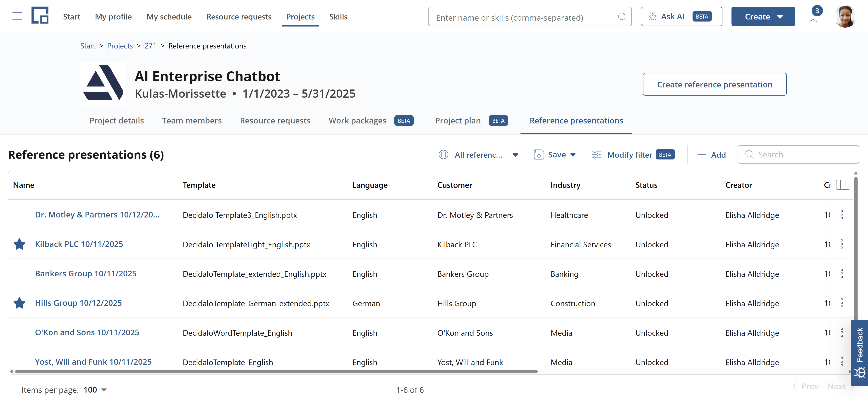Switch to the project Resource requests tab

tap(275, 120)
